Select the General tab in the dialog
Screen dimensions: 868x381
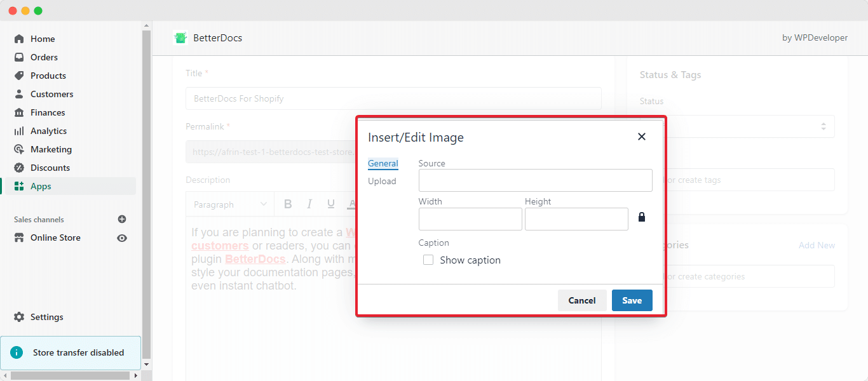383,163
